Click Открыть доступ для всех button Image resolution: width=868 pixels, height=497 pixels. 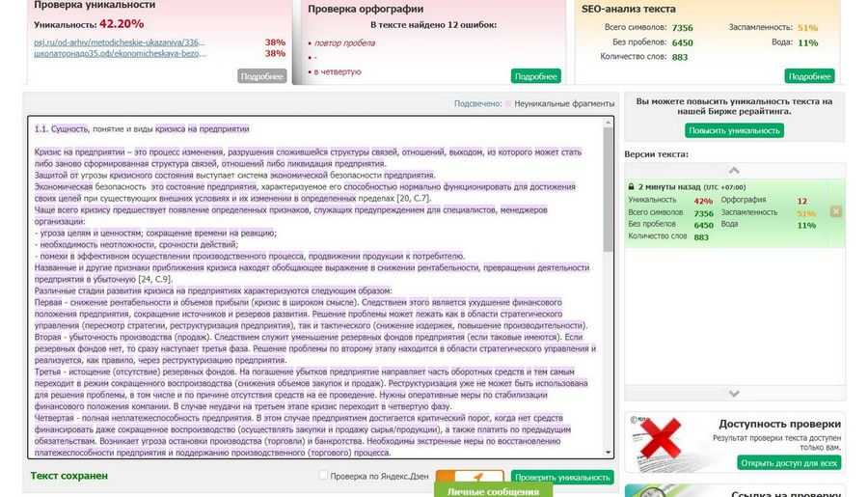(x=789, y=462)
